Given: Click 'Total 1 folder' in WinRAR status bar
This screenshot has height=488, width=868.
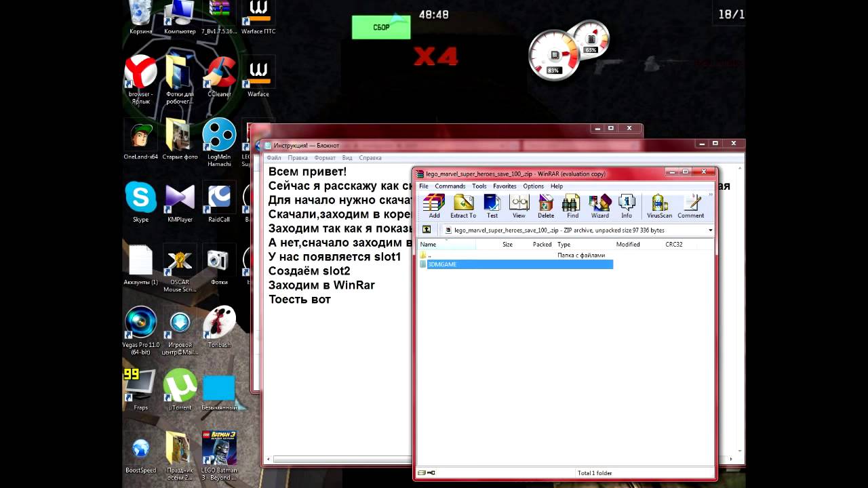Looking at the screenshot, I should 595,472.
